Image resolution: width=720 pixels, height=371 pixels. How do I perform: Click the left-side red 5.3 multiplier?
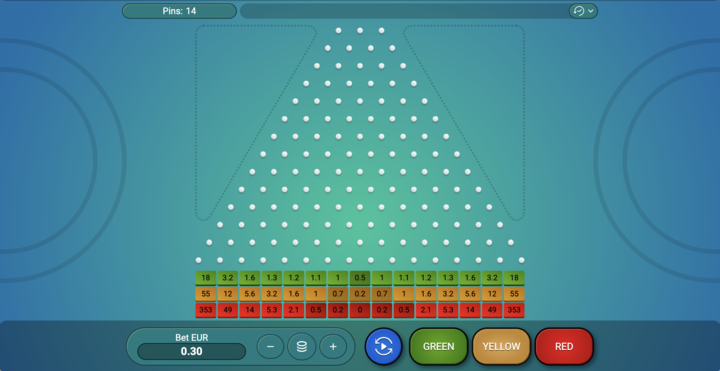(272, 310)
